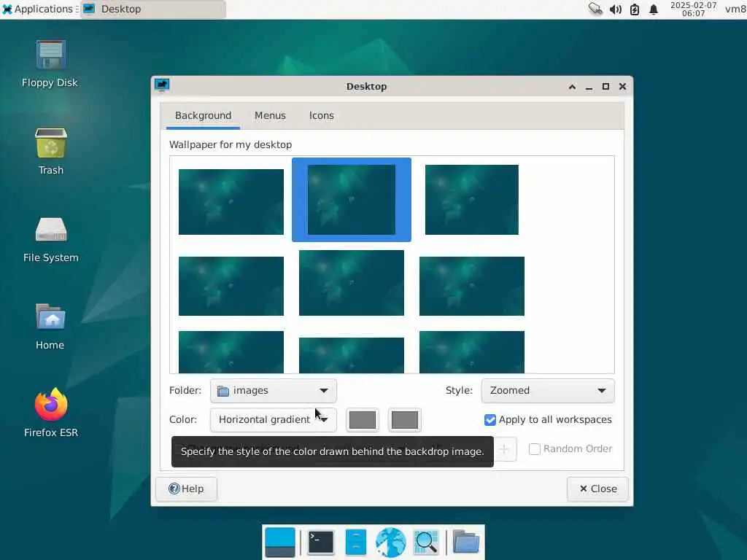Open the Terminal emulator from the dock
The image size is (747, 560).
321,542
